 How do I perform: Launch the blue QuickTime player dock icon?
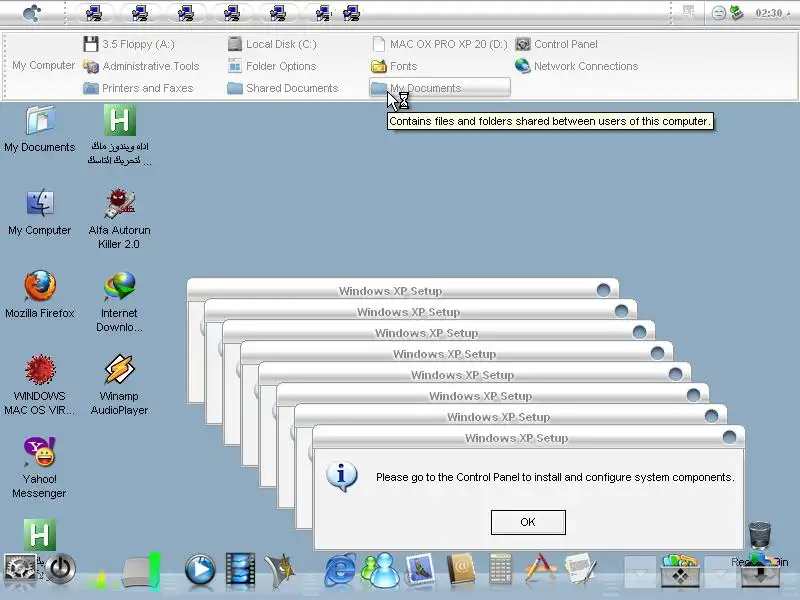coord(199,568)
